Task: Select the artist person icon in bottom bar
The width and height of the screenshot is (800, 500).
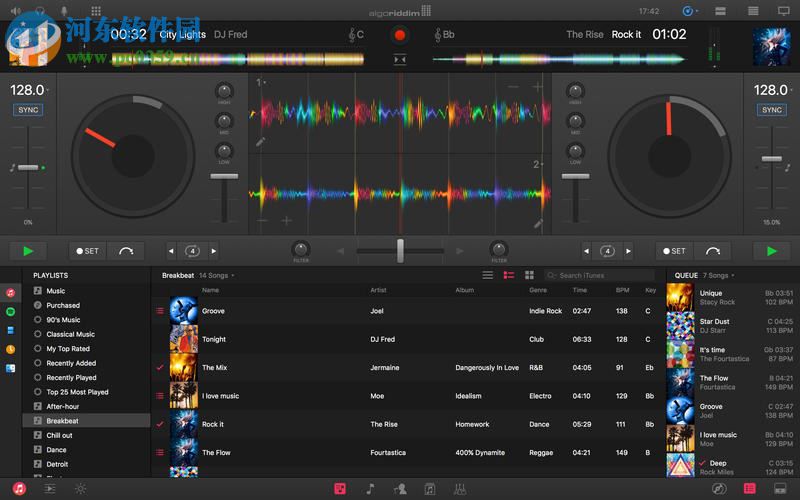Action: click(400, 489)
